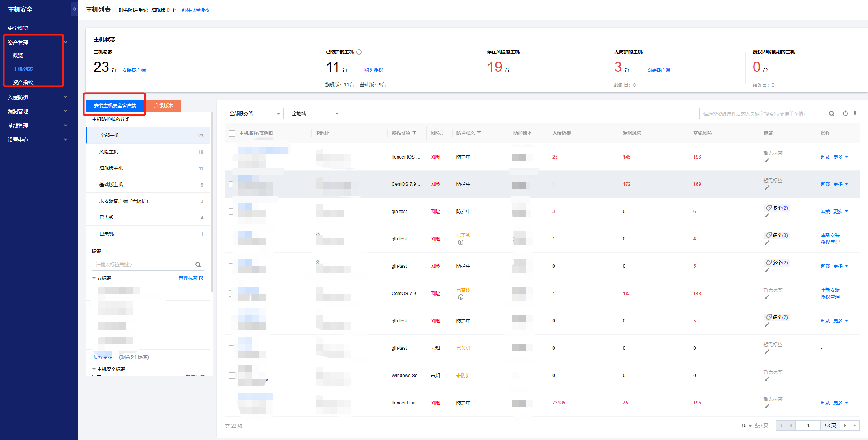Click the search magnifier in host search box
Viewport: 868px width, 440px height.
coord(831,114)
